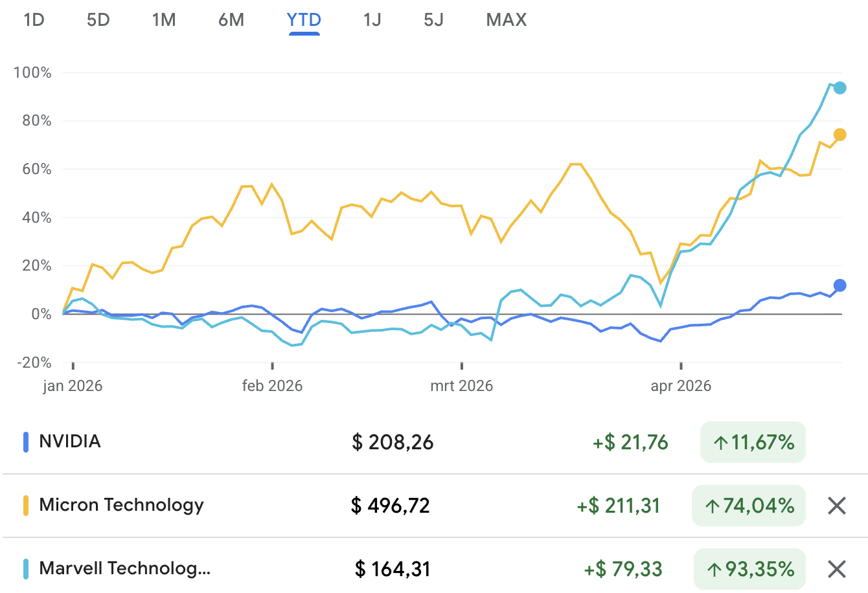Choose the 6M range tab
Viewport: 868px width, 593px height.
[x=231, y=20]
